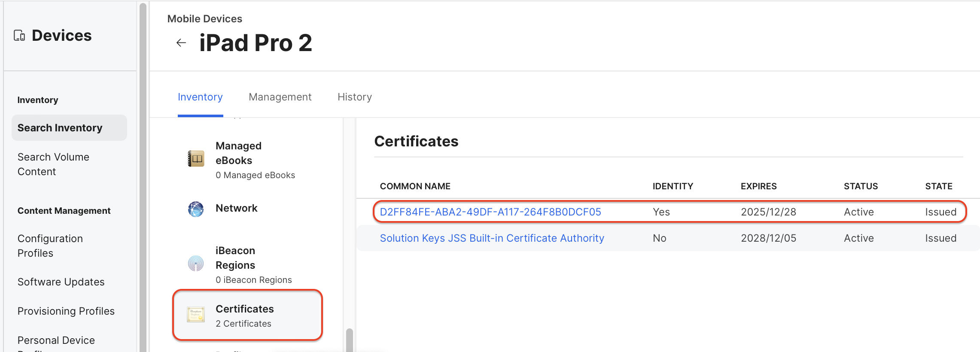The width and height of the screenshot is (980, 352).
Task: Click the EXPIRES column header
Action: (x=759, y=186)
